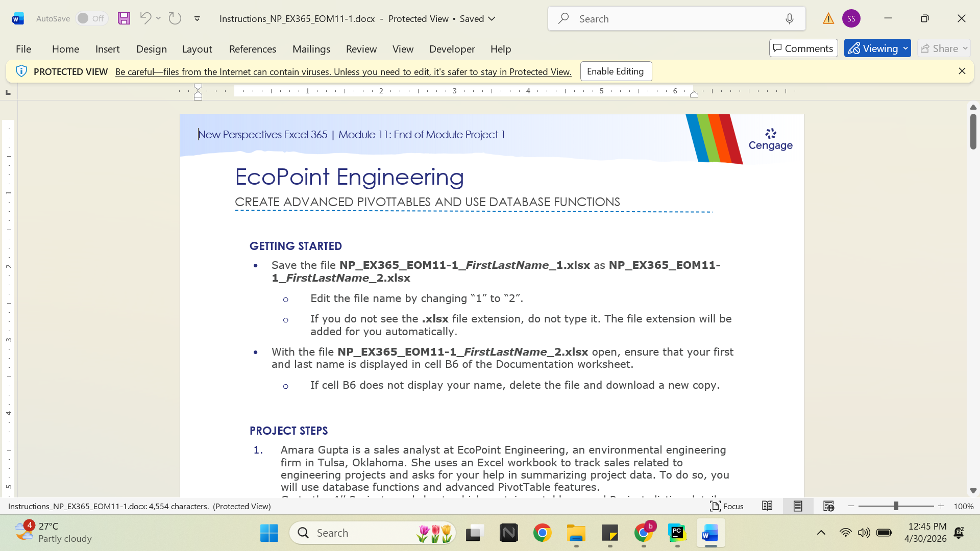Expand the Share dropdown
Image resolution: width=980 pixels, height=551 pixels.
965,48
